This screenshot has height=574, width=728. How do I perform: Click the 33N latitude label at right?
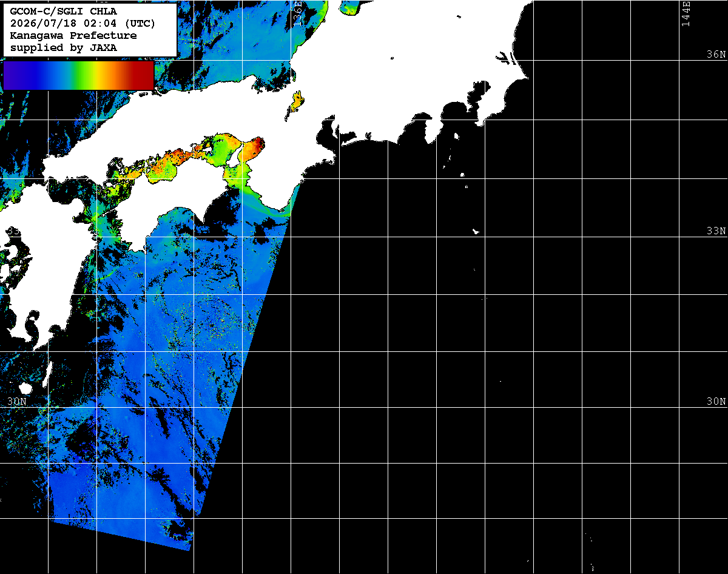[x=716, y=231]
